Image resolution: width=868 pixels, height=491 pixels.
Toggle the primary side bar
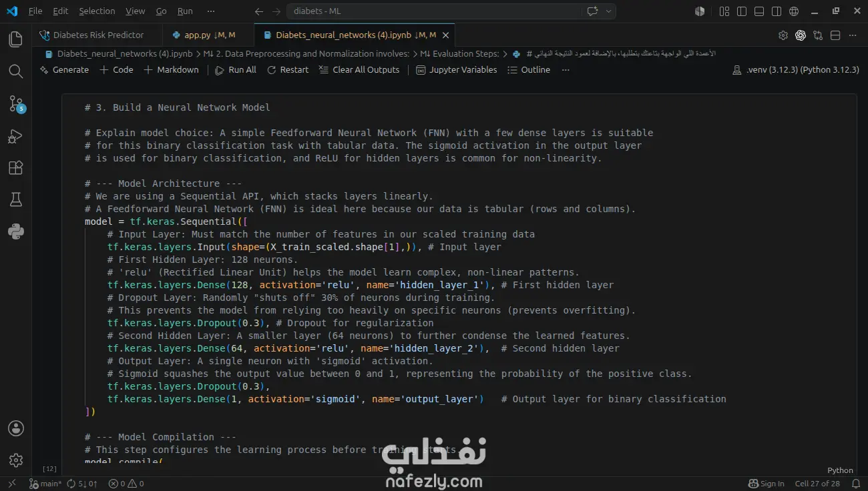tap(742, 11)
